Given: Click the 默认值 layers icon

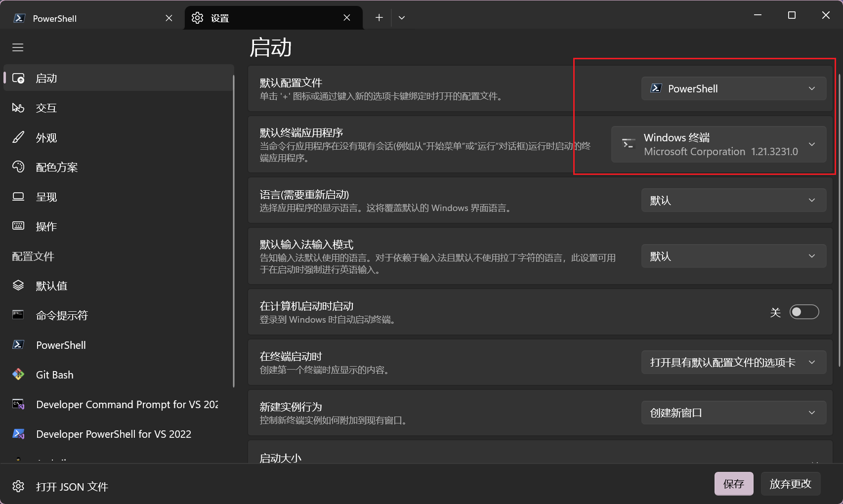Looking at the screenshot, I should point(18,286).
